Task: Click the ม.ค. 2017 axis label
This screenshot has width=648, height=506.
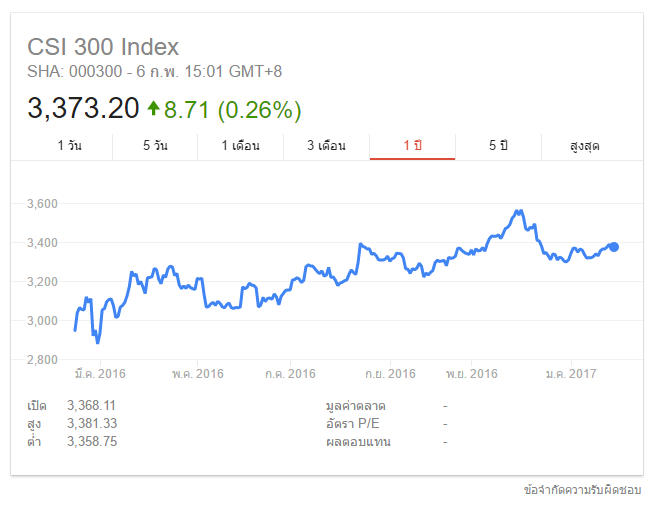Action: click(570, 373)
